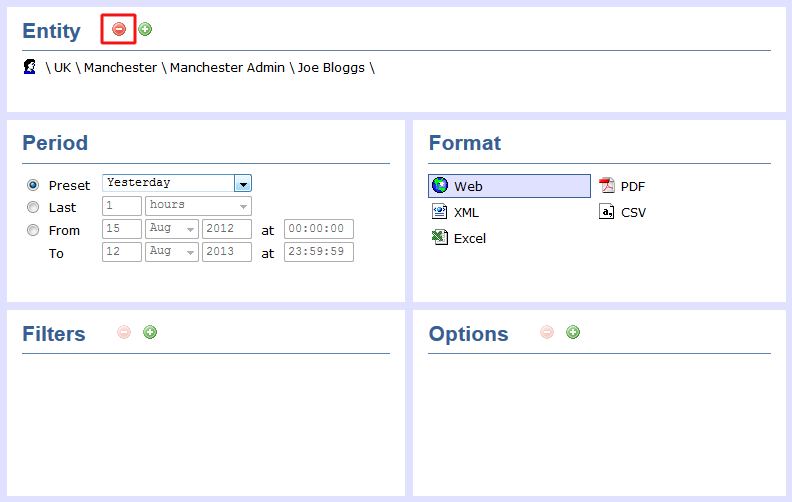Click the green add Entity icon
The width and height of the screenshot is (792, 502).
click(145, 30)
